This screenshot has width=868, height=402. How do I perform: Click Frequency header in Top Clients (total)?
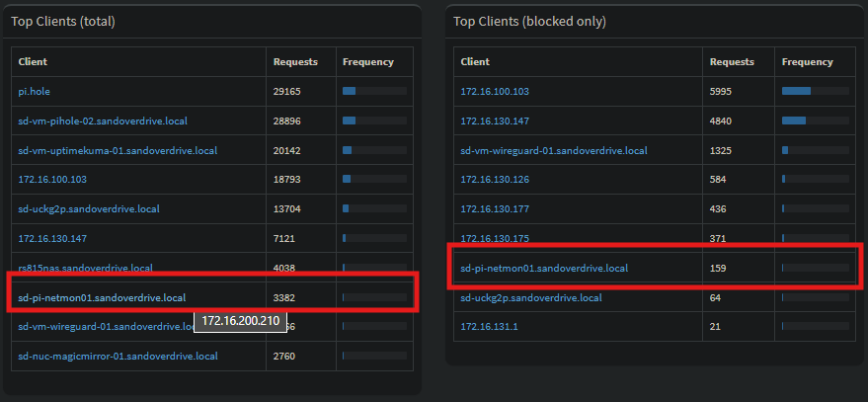pyautogui.click(x=368, y=62)
